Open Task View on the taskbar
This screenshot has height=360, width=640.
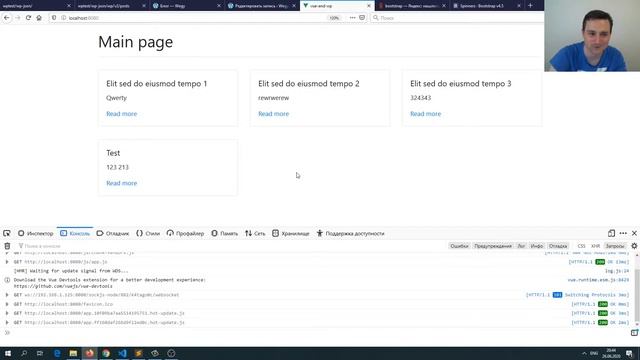(x=40, y=353)
